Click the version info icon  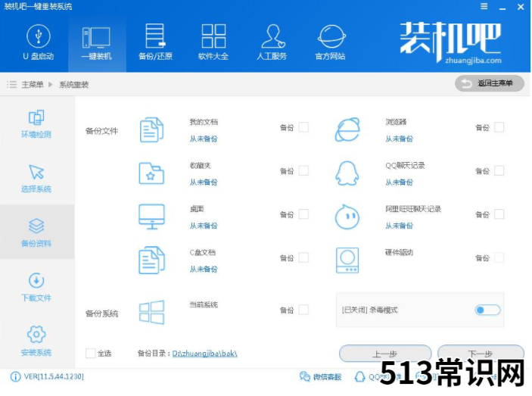[x=15, y=376]
